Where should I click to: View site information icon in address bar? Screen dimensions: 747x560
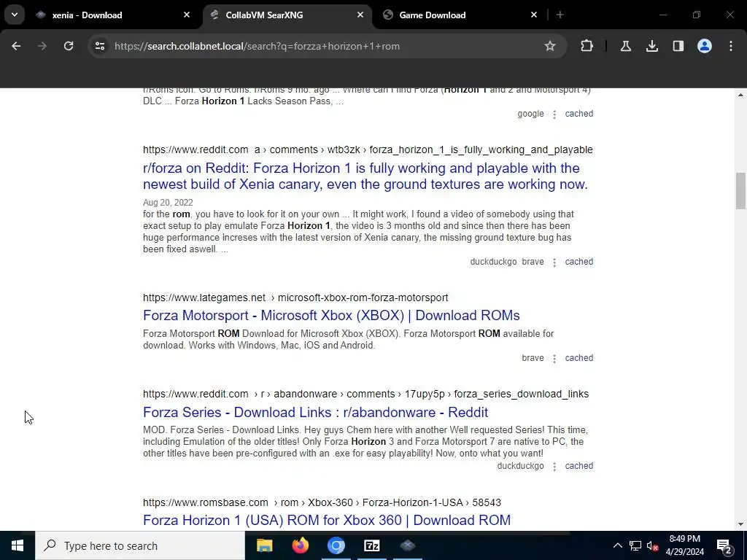[x=99, y=46]
